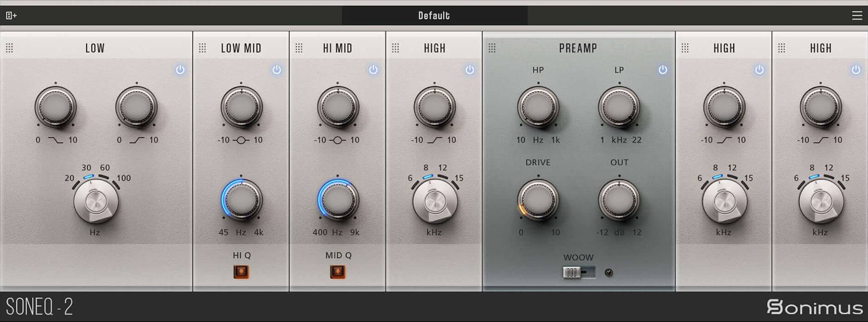Toggle the HI MID band power icon
Screen dimensions: 868x322
click(x=373, y=70)
